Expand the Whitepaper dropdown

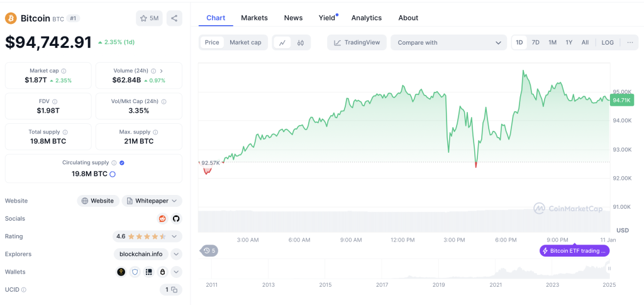152,201
